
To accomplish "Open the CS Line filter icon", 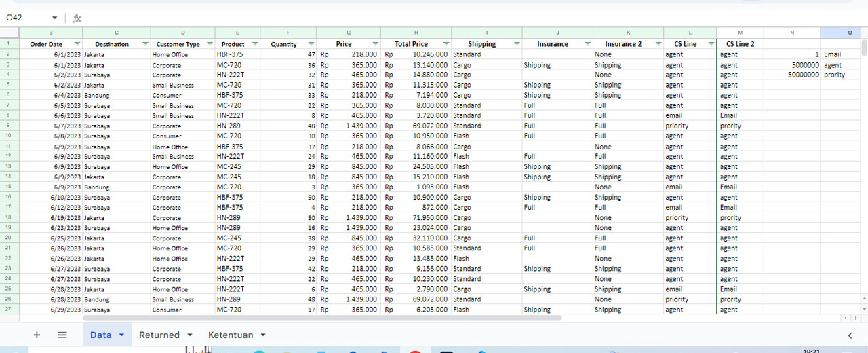I will [x=711, y=44].
